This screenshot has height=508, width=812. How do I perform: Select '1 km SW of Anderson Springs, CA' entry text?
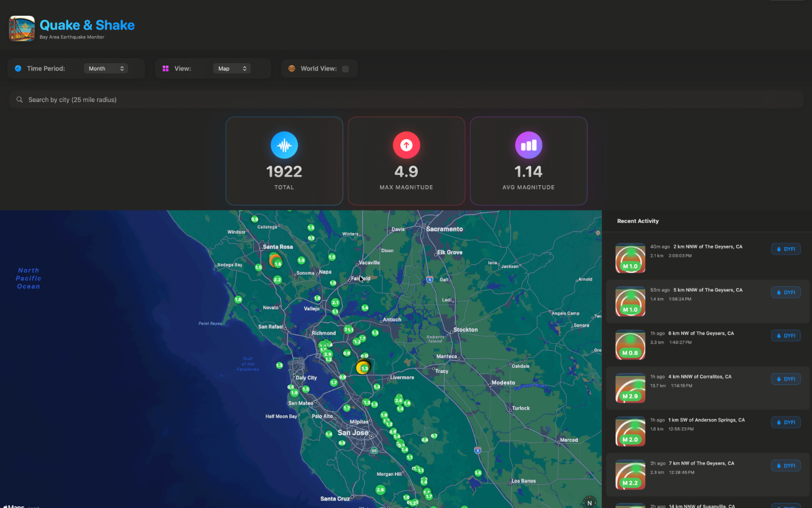coord(707,420)
